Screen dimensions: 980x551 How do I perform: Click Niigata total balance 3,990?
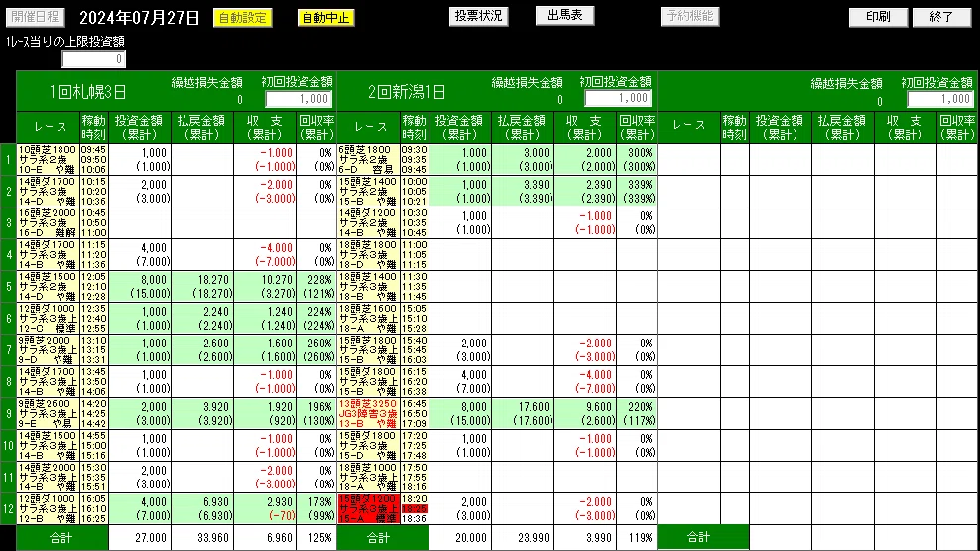(x=598, y=538)
